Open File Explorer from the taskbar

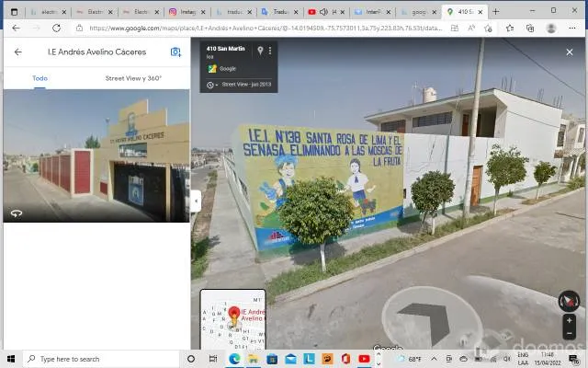tap(254, 359)
